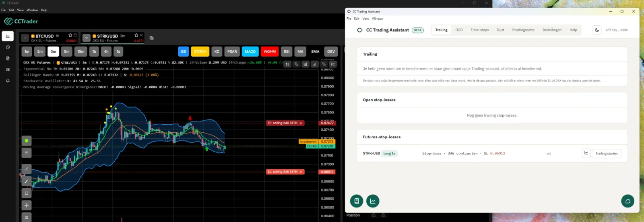644x222 pixels.
Task: Open the chat bubble in Trading Assistant
Action: (627, 201)
